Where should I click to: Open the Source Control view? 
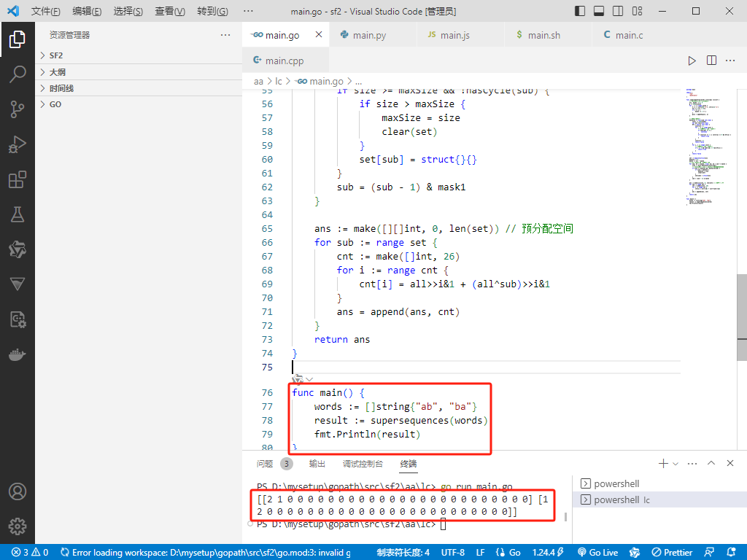[x=18, y=109]
